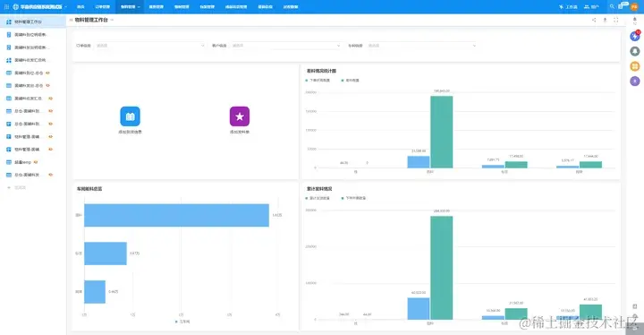Click the tallest green bar in upper chart
Screen dimensions: 644x335
coord(442,132)
